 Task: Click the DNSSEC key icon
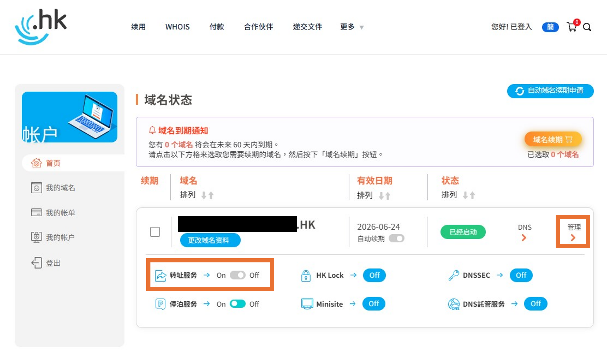453,275
